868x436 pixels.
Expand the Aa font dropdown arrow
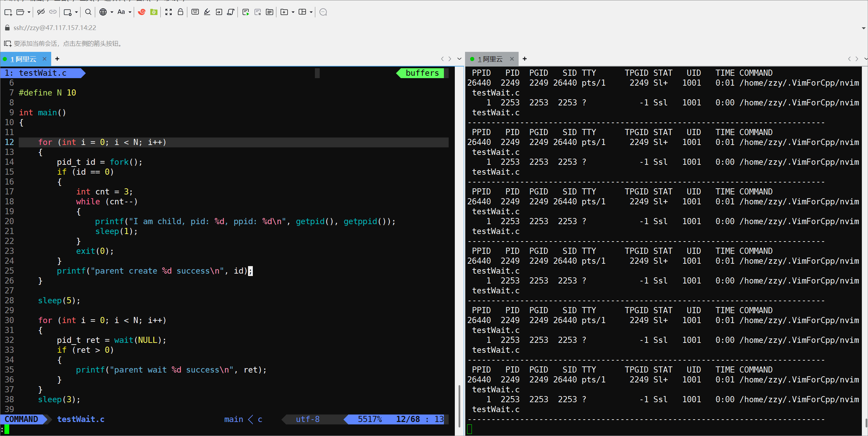pos(130,12)
